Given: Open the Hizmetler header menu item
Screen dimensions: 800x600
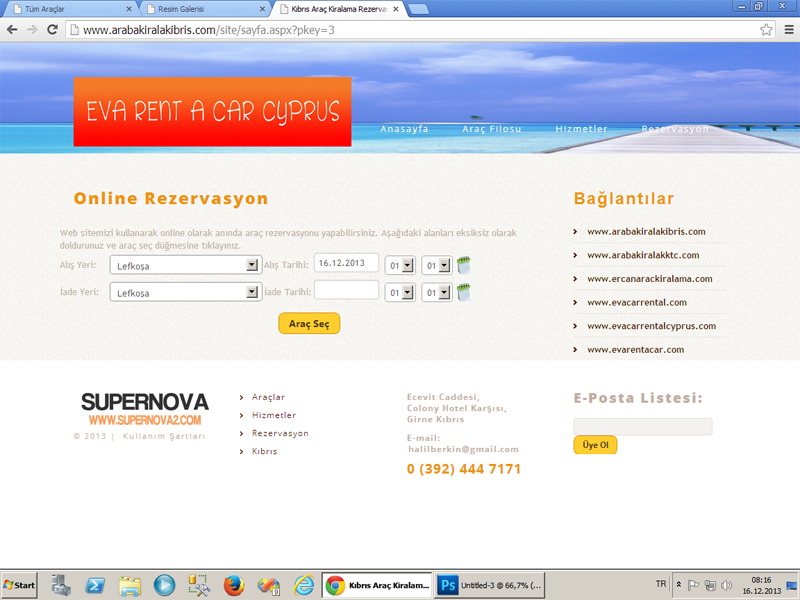Looking at the screenshot, I should pyautogui.click(x=582, y=129).
